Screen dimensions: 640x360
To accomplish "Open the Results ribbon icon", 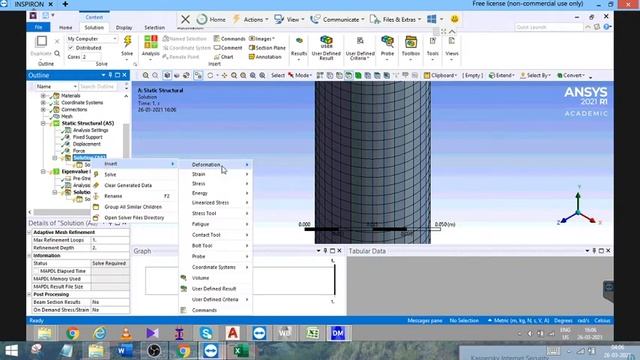I will pyautogui.click(x=299, y=42).
